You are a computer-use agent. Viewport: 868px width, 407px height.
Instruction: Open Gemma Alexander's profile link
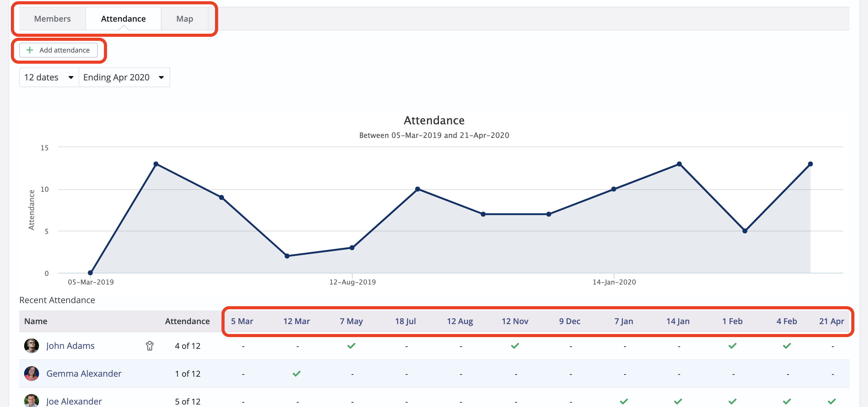click(84, 373)
